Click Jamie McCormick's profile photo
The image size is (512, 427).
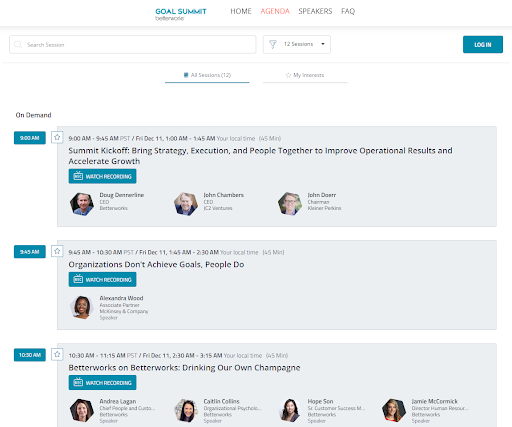(394, 411)
